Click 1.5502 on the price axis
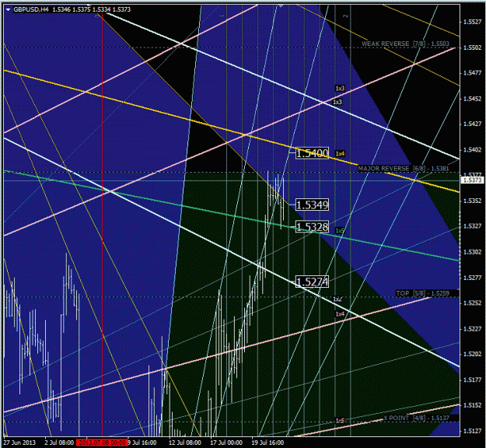 (x=472, y=47)
